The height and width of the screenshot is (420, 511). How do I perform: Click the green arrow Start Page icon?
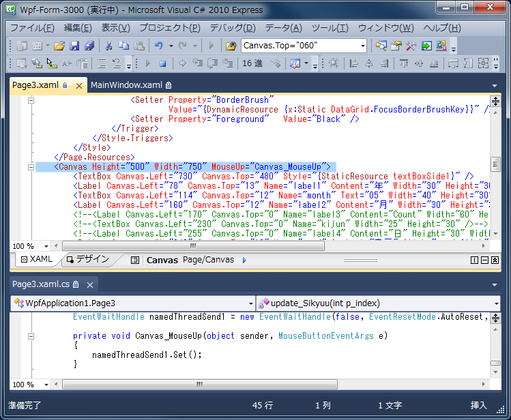pos(426,46)
